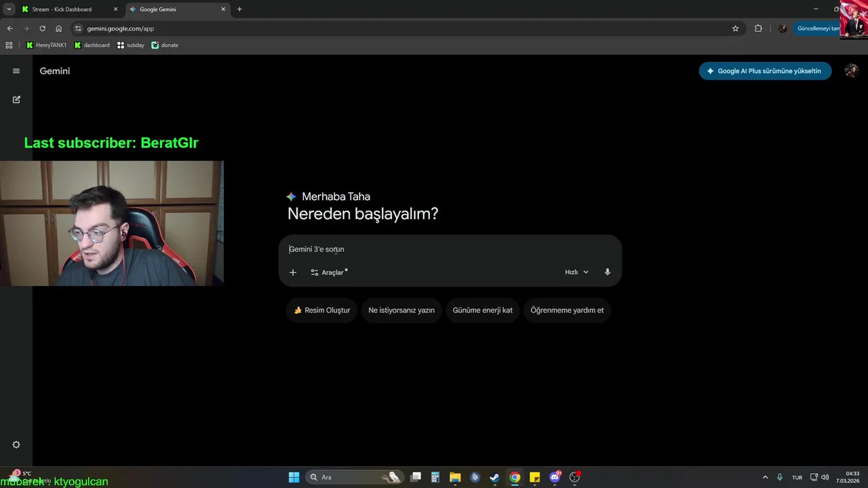Open the donate bookmark
868x488 pixels.
pyautogui.click(x=165, y=45)
